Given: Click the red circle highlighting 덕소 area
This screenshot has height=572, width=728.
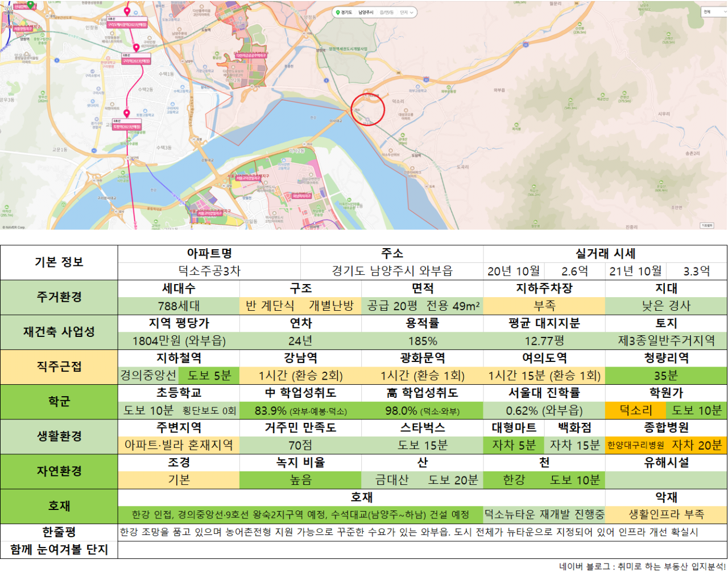Looking at the screenshot, I should (x=368, y=109).
